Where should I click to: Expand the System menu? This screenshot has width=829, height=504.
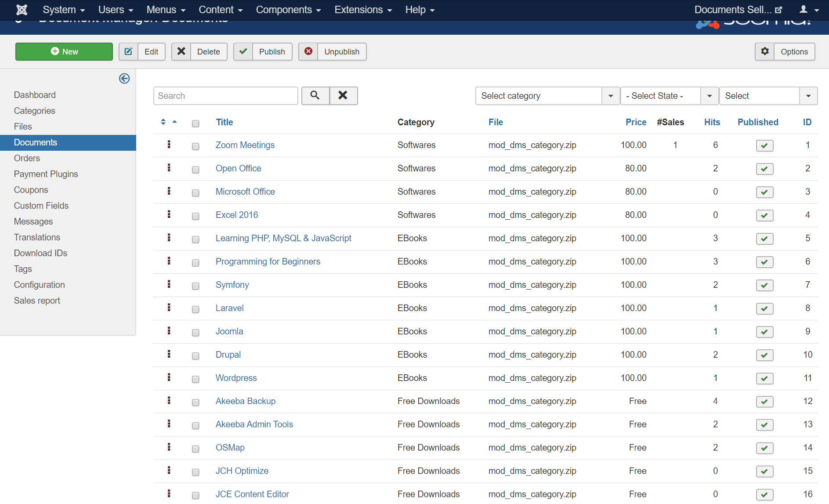point(64,10)
